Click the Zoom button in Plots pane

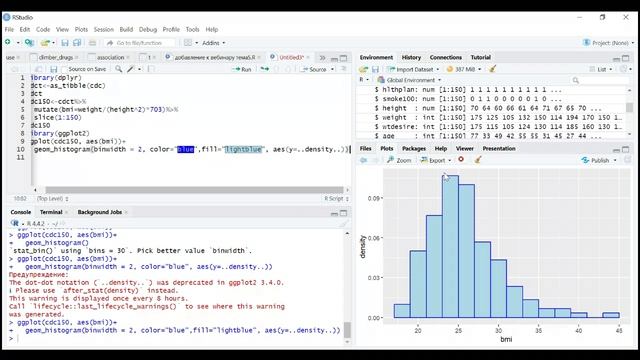tap(399, 160)
